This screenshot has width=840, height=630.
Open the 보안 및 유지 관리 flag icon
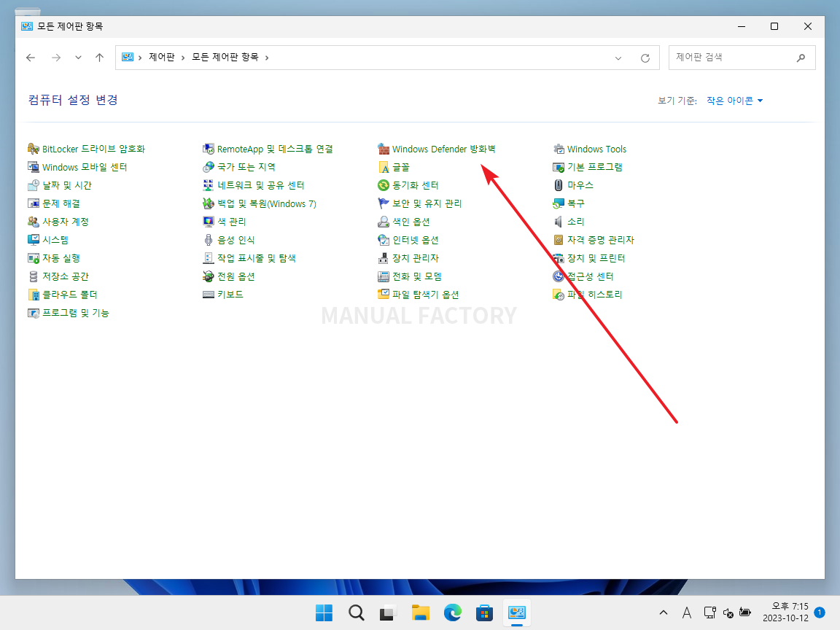tap(384, 203)
